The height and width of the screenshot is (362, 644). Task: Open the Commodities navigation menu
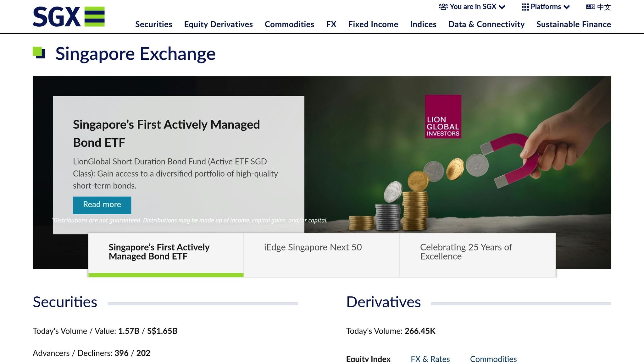(x=289, y=24)
